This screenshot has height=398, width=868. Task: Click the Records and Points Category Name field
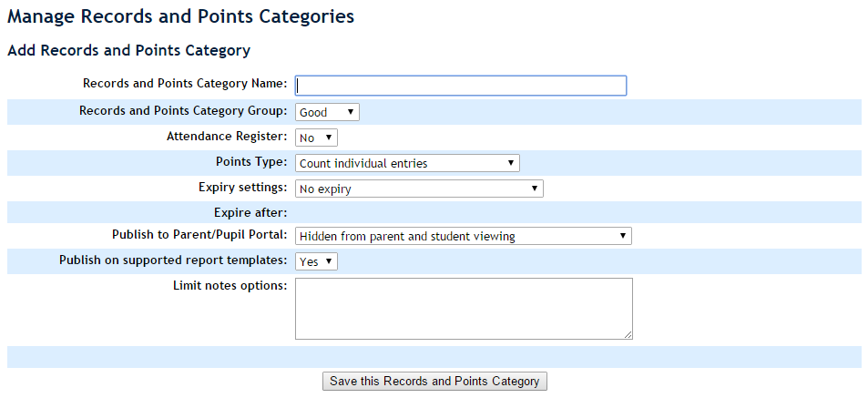point(461,85)
